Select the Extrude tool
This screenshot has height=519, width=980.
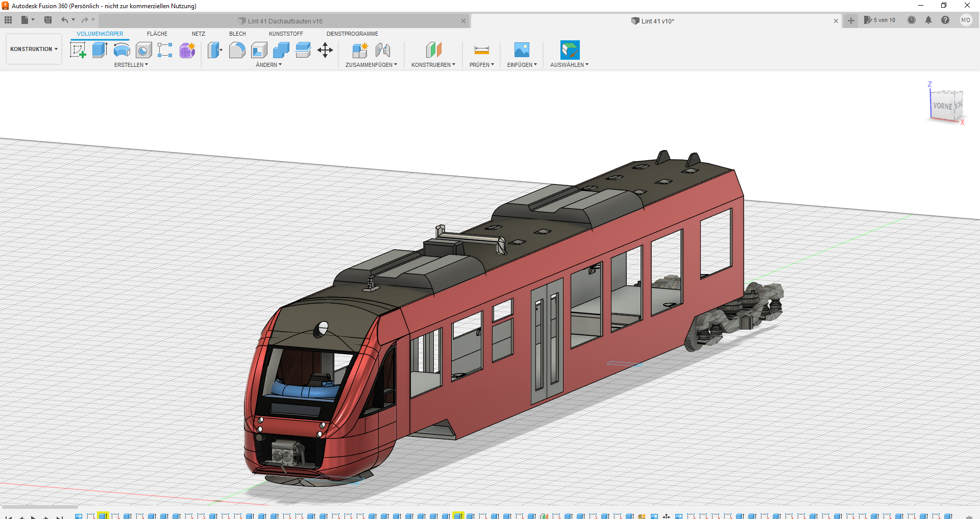[x=100, y=50]
